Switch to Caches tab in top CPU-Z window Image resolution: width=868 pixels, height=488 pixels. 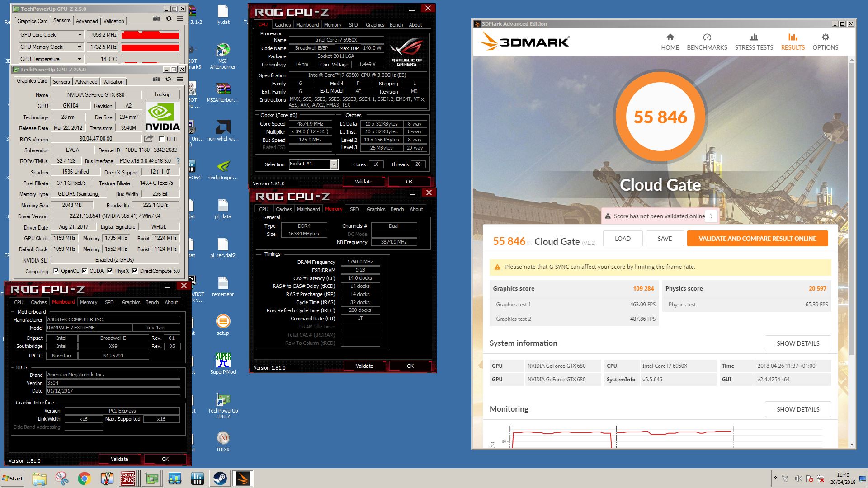(x=283, y=25)
